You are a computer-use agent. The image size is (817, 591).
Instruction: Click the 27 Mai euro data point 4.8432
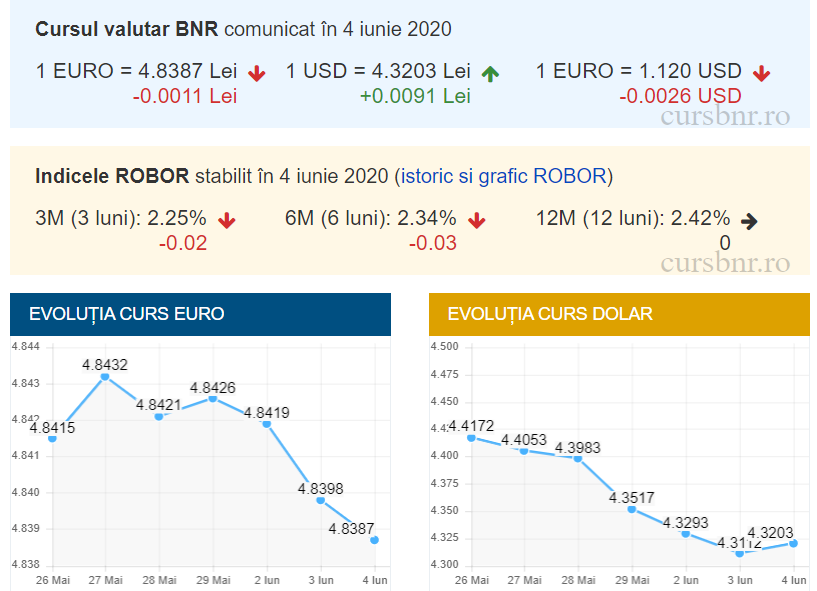coord(105,377)
